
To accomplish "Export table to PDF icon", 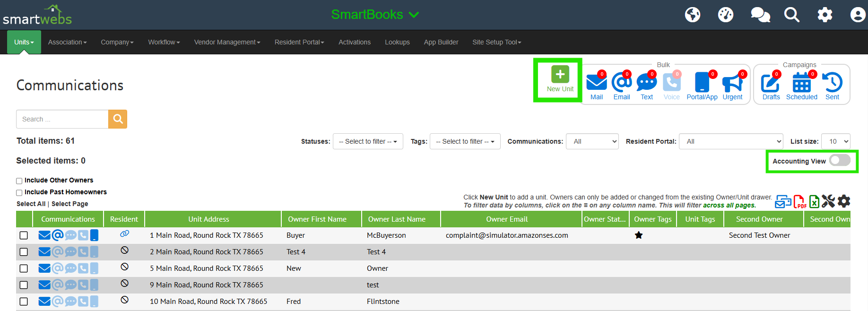I will [x=799, y=202].
